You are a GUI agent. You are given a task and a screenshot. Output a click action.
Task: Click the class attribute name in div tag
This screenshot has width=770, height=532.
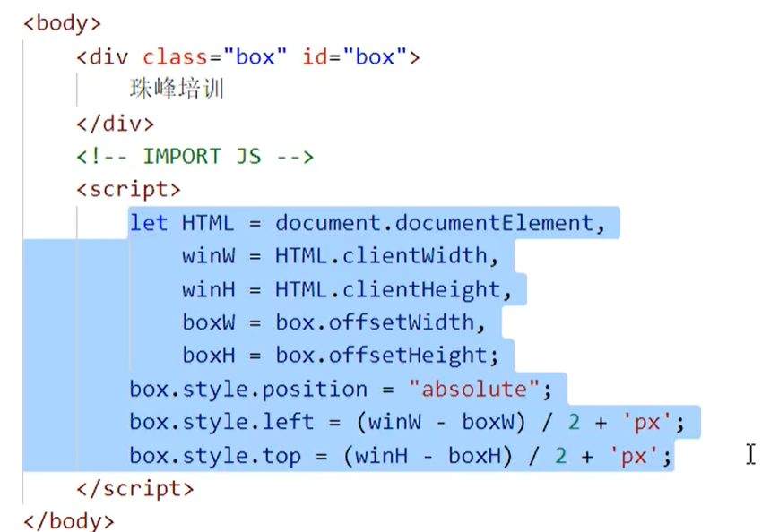click(x=176, y=57)
